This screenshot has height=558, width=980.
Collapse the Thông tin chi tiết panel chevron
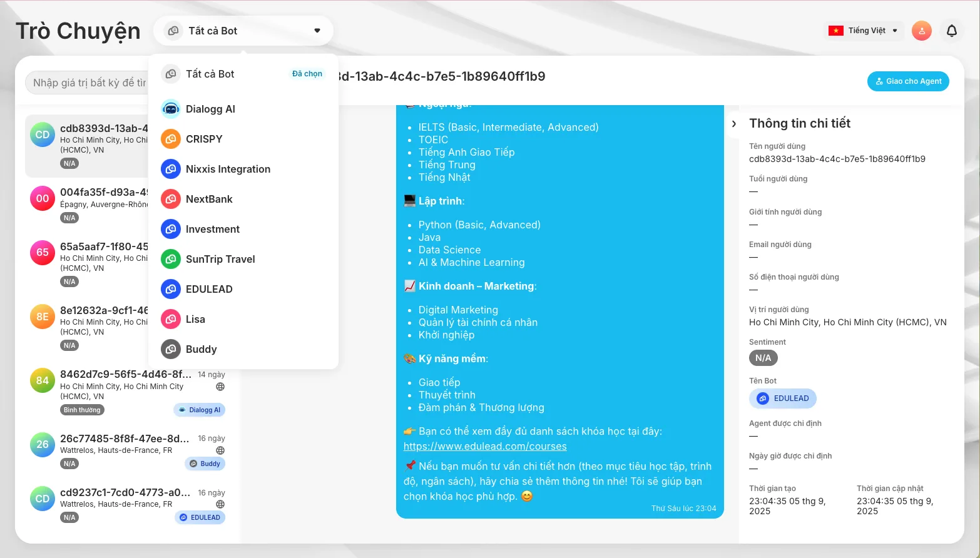click(733, 123)
